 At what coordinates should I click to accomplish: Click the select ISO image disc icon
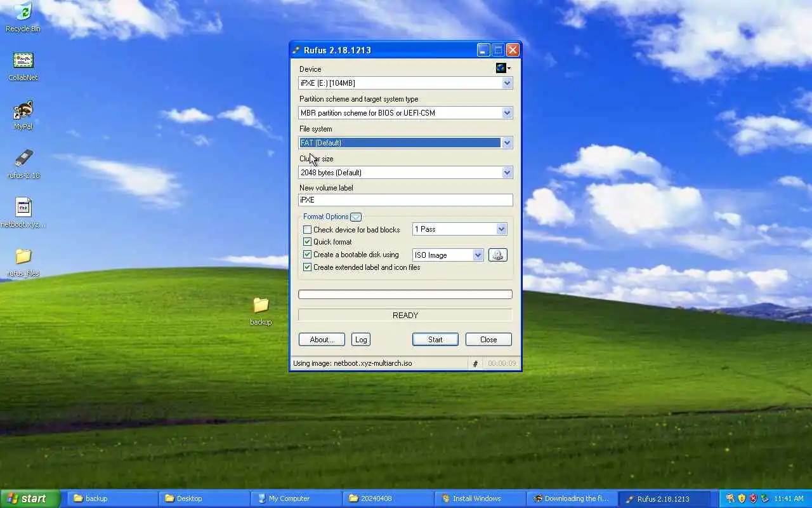[498, 255]
